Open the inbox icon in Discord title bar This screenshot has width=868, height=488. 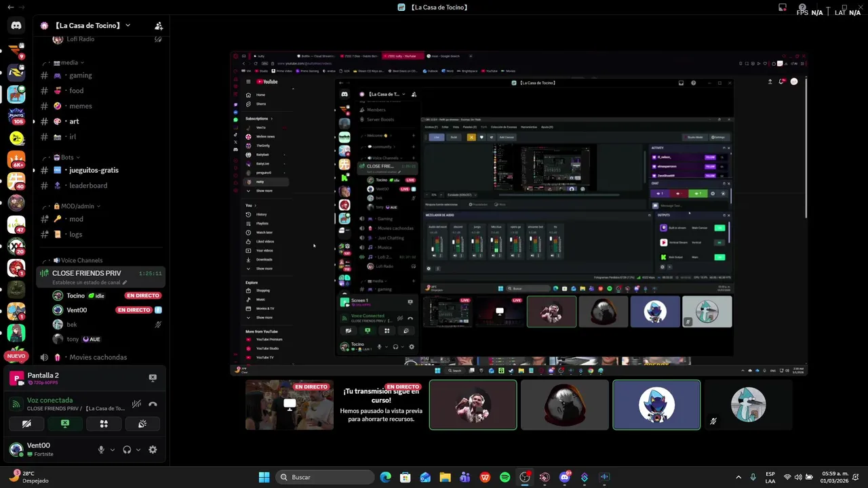(x=783, y=7)
